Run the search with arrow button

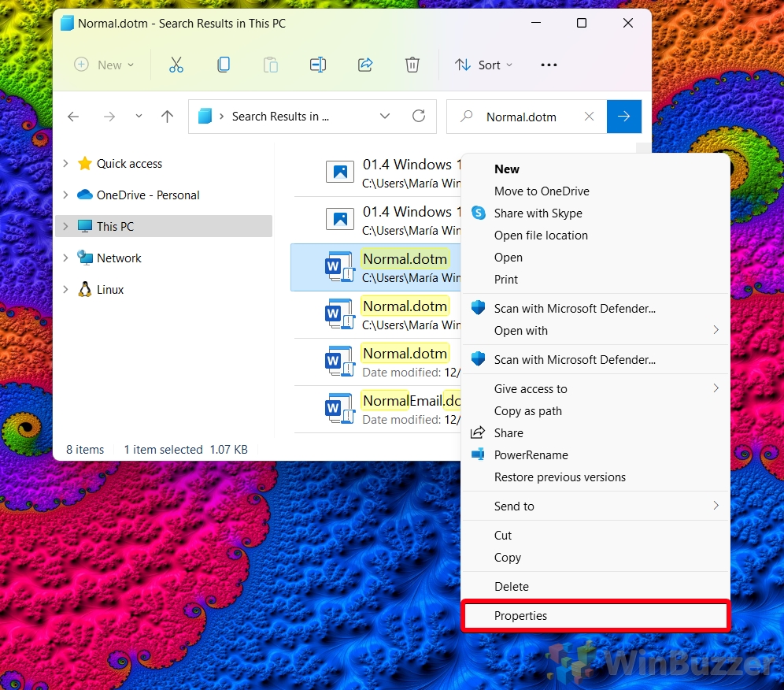coord(624,117)
